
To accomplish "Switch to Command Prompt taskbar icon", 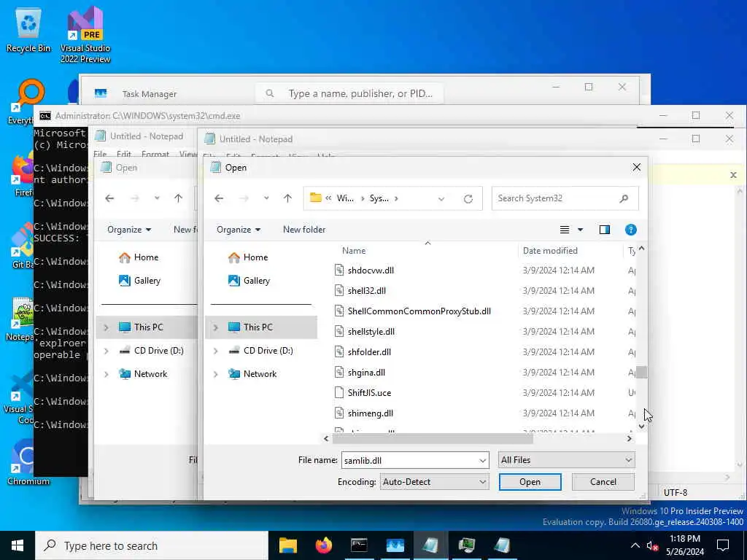I will 359,545.
